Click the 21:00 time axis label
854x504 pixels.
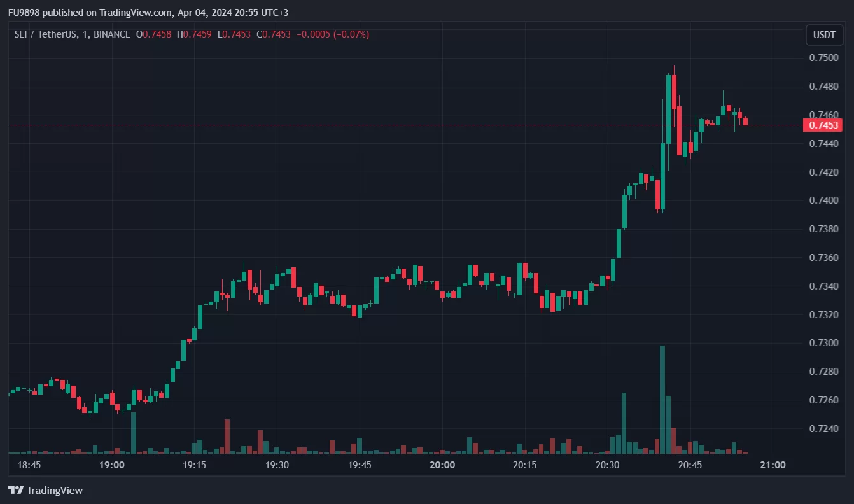pos(773,465)
